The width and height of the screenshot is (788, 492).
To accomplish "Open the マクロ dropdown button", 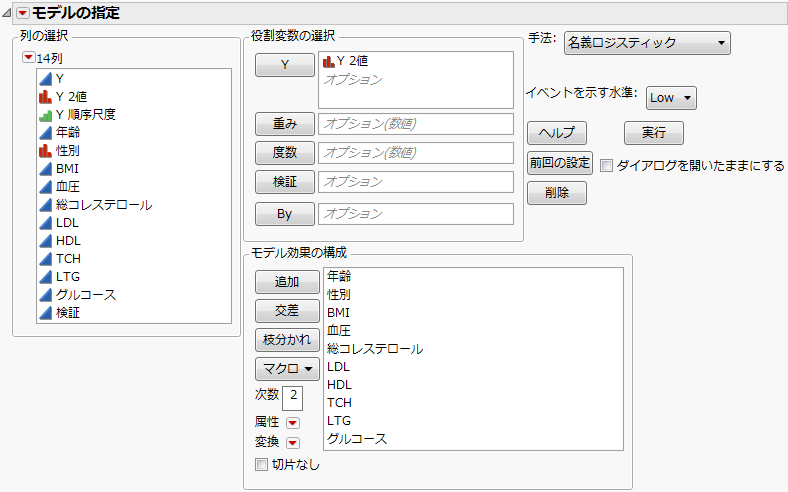I will [287, 368].
